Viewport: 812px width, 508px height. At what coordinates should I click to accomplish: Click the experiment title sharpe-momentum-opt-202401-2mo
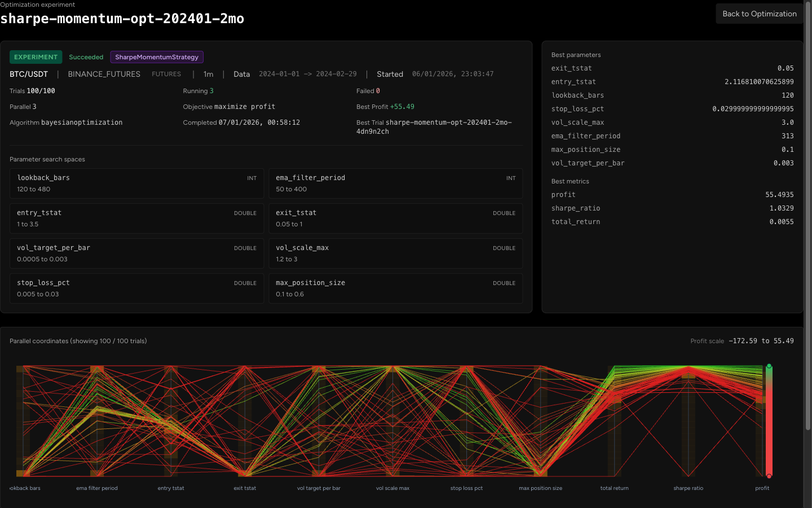tap(122, 19)
